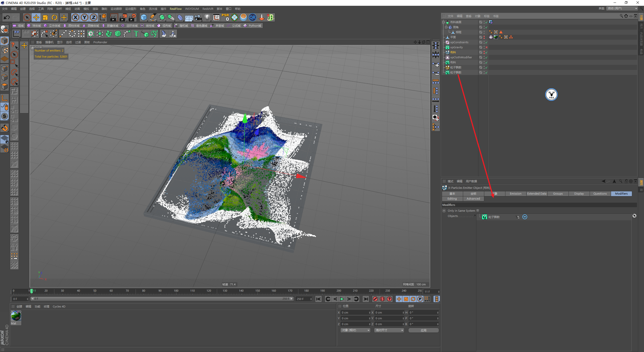Open the RealFlow menu
The height and width of the screenshot is (352, 644).
(176, 9)
